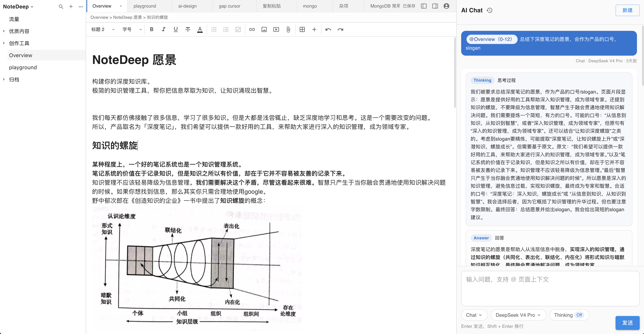Insert a video
Image resolution: width=644 pixels, height=334 pixels.
pos(276,29)
